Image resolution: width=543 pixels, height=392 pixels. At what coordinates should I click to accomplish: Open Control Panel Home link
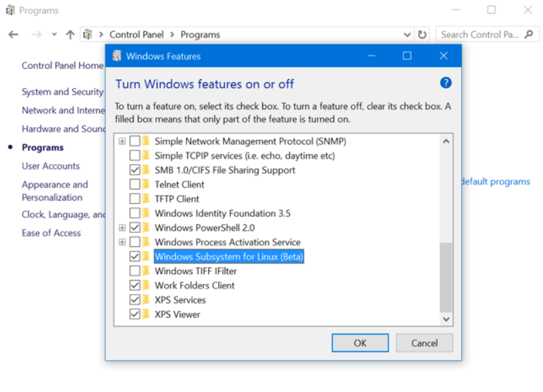point(63,65)
